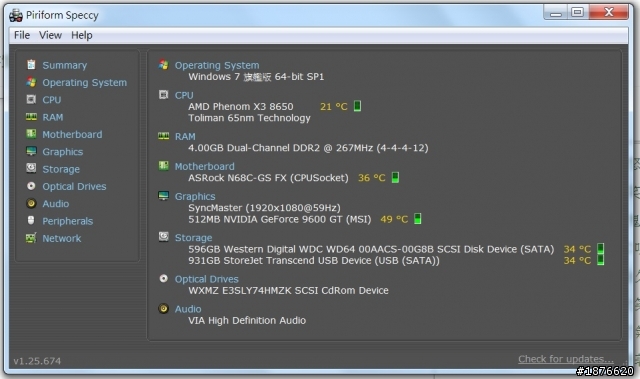
Task: Click the Storage disk sidebar icon
Action: 31,168
